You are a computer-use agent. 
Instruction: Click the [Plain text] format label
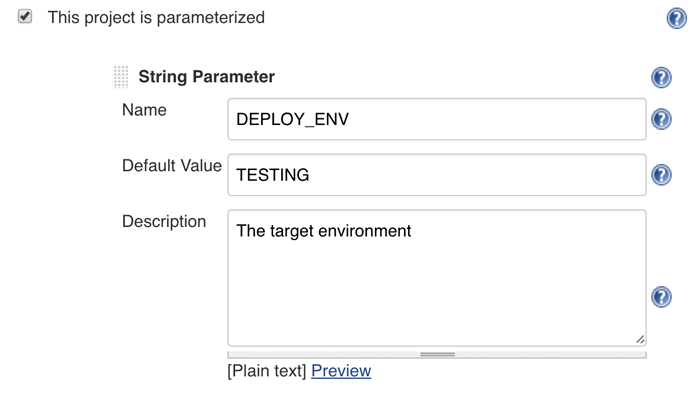tap(267, 371)
